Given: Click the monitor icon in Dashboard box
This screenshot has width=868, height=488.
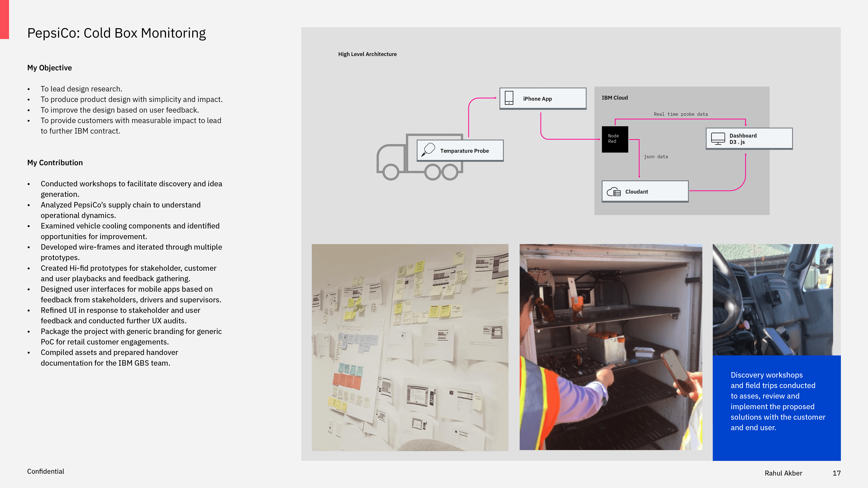Looking at the screenshot, I should [718, 138].
